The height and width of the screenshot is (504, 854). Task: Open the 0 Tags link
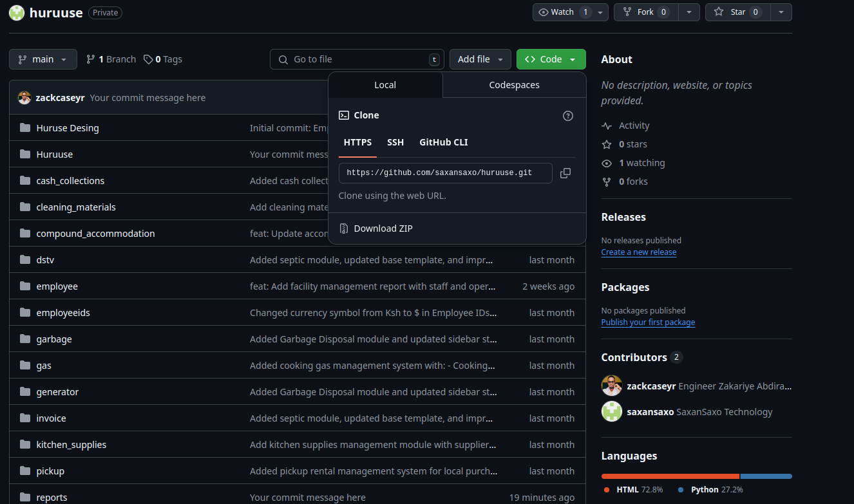tap(163, 59)
